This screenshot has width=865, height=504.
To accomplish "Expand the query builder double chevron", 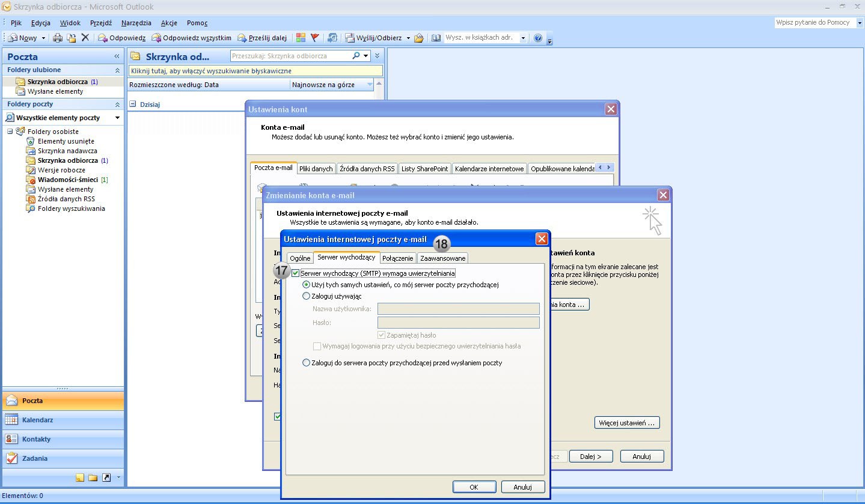I will [377, 56].
